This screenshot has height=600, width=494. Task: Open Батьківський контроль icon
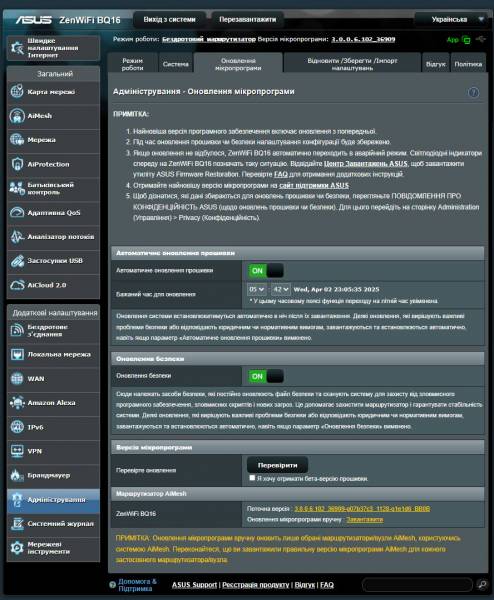coord(17,188)
